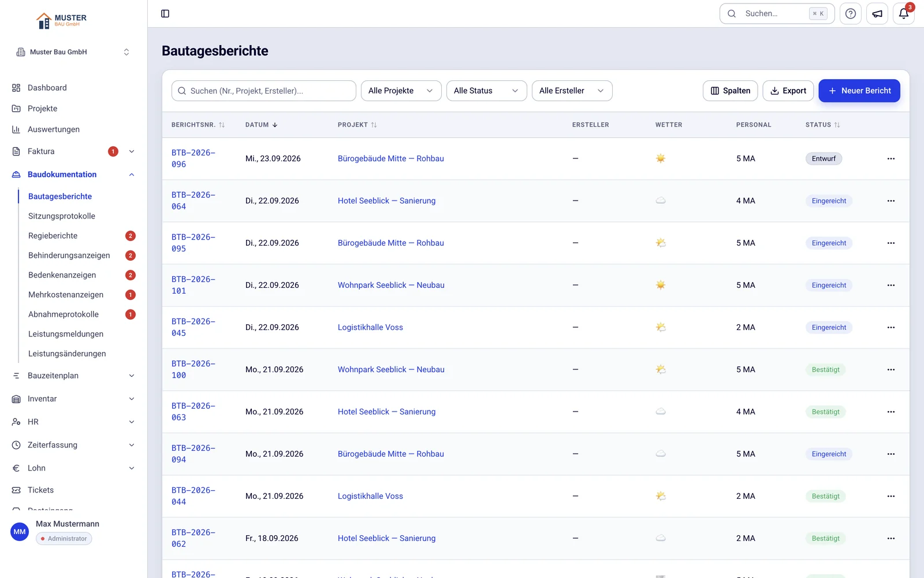This screenshot has height=578, width=924.
Task: Open row actions for BTB-2026-096
Action: tap(891, 158)
